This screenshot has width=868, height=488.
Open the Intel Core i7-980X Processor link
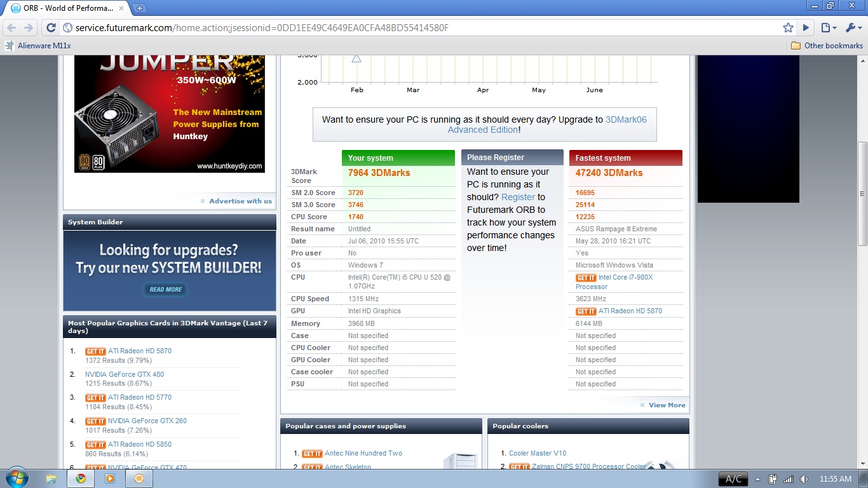tap(614, 282)
